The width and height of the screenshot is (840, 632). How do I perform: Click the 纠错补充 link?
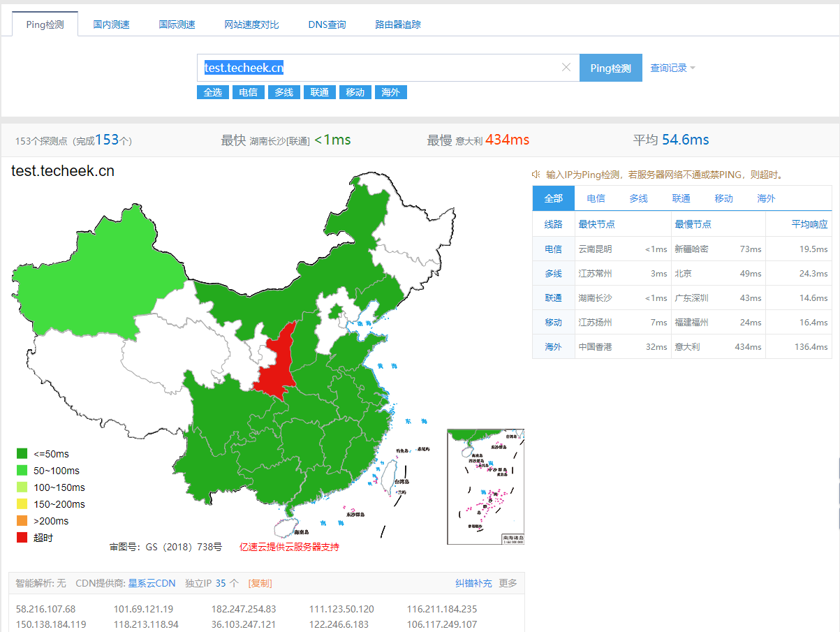473,583
